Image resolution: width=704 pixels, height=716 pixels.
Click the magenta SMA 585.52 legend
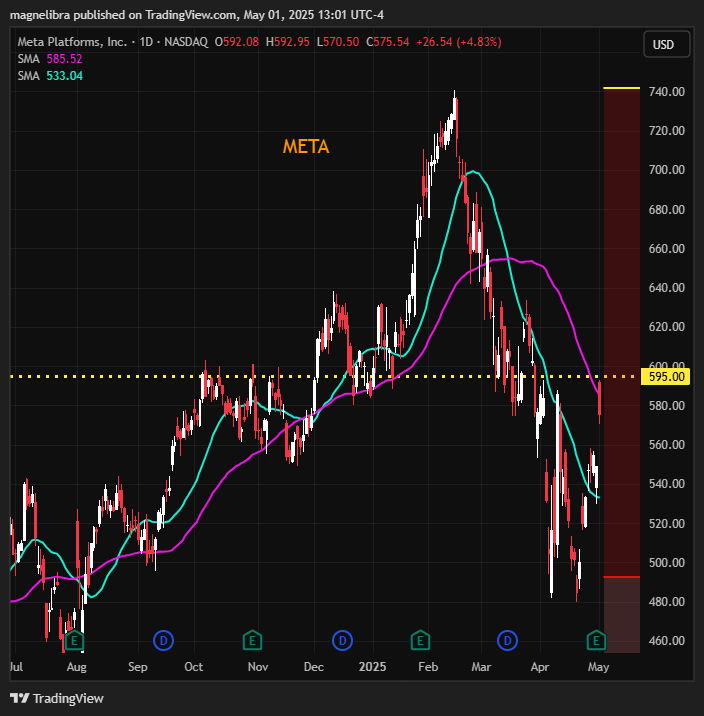pyautogui.click(x=50, y=59)
